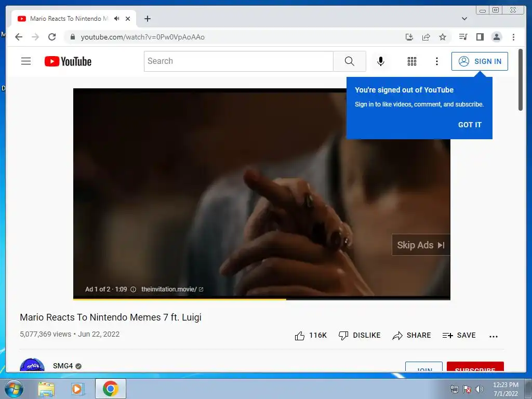Click the ad video player area
The height and width of the screenshot is (399, 532).
[x=262, y=193]
